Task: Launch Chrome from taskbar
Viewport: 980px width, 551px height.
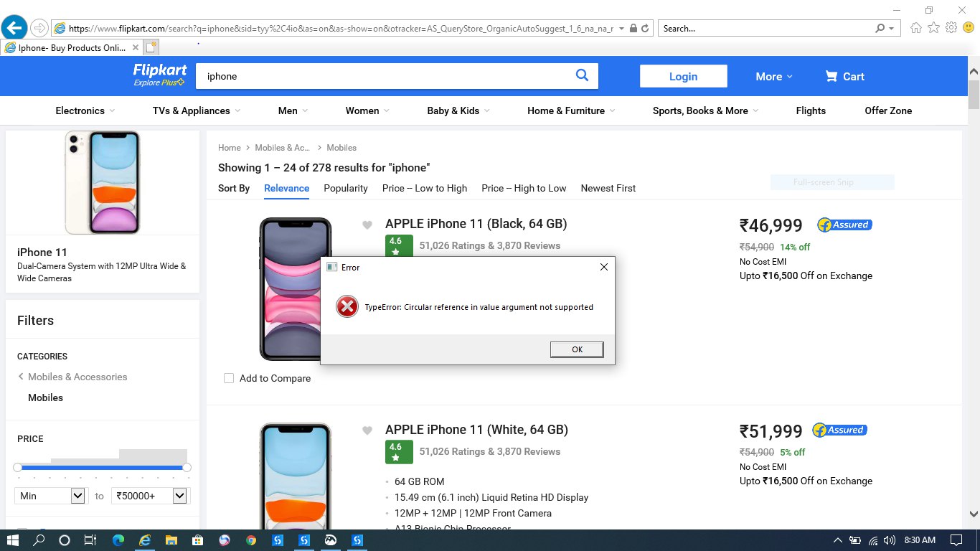Action: point(250,540)
